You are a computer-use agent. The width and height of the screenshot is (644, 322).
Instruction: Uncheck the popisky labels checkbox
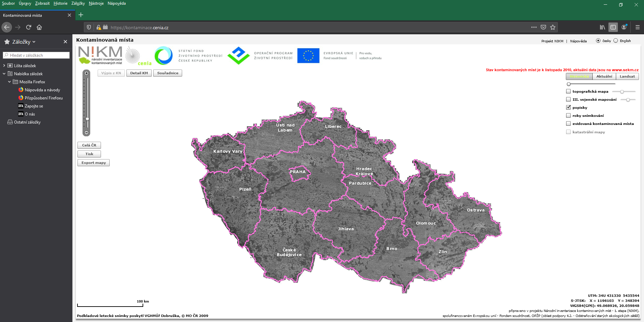[x=568, y=107]
